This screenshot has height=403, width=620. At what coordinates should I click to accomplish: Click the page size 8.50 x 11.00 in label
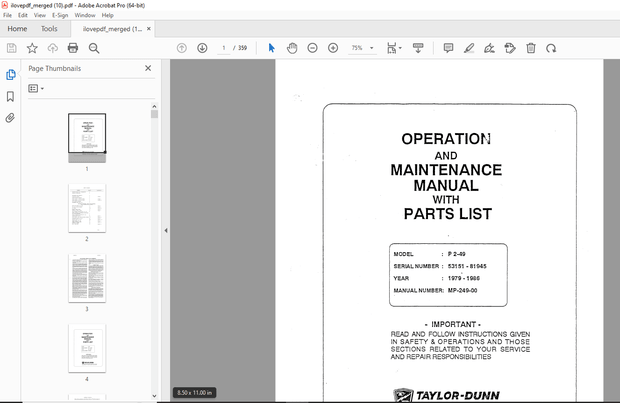(x=194, y=393)
